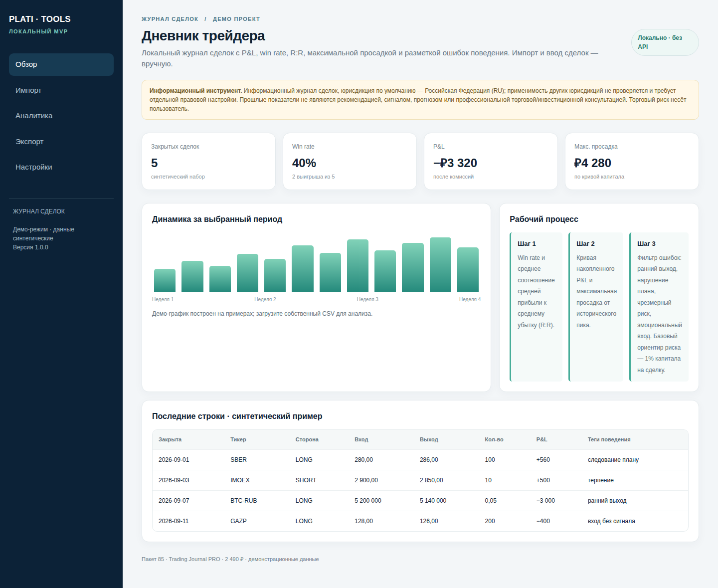Select the Win rate 40% card
718x588 pixels.
350,161
